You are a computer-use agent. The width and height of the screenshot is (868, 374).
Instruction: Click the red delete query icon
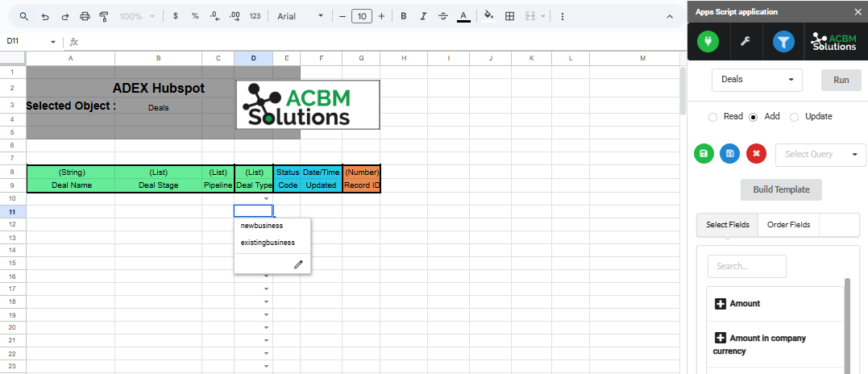click(756, 154)
